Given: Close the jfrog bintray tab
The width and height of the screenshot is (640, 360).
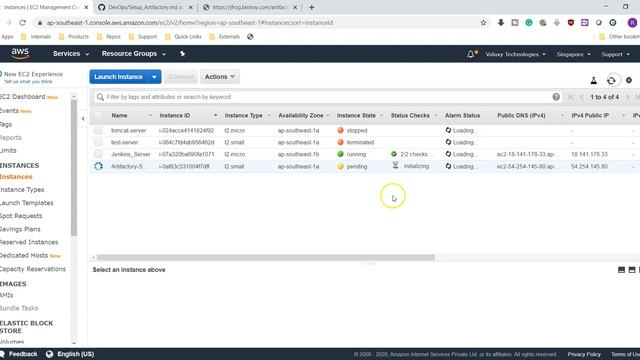Looking at the screenshot, I should [x=295, y=7].
